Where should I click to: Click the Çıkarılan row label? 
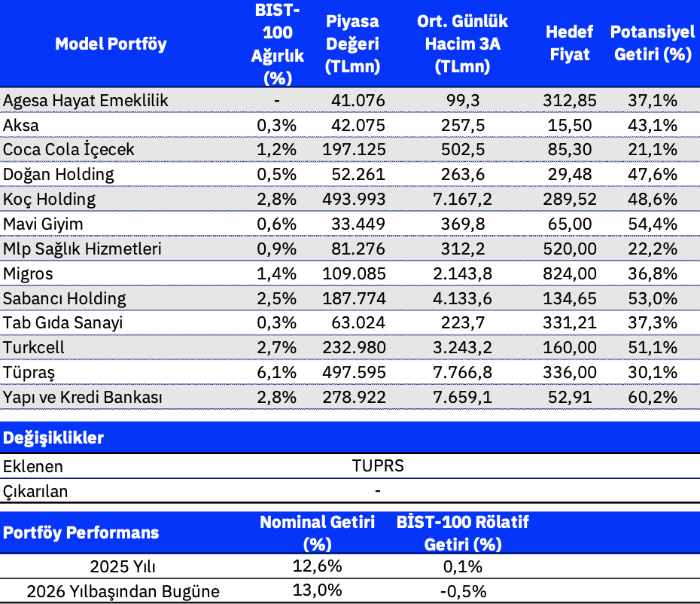(35, 492)
